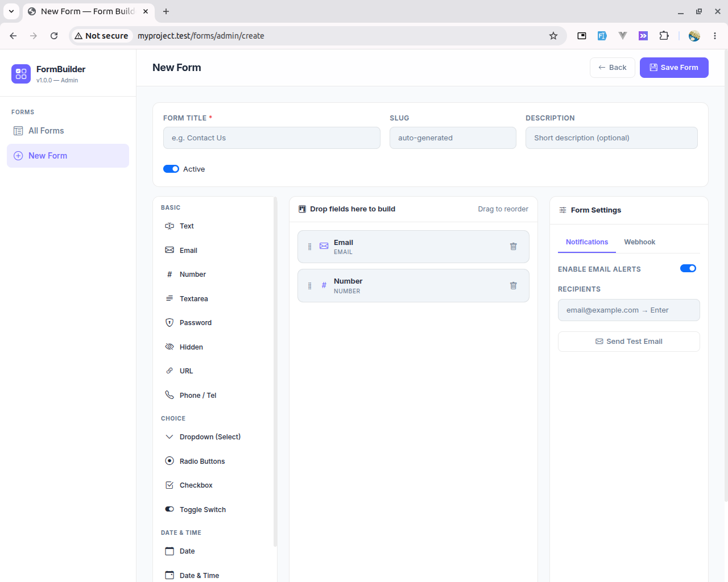
Task: Open the Chrome tab search dropdown
Action: [x=11, y=11]
